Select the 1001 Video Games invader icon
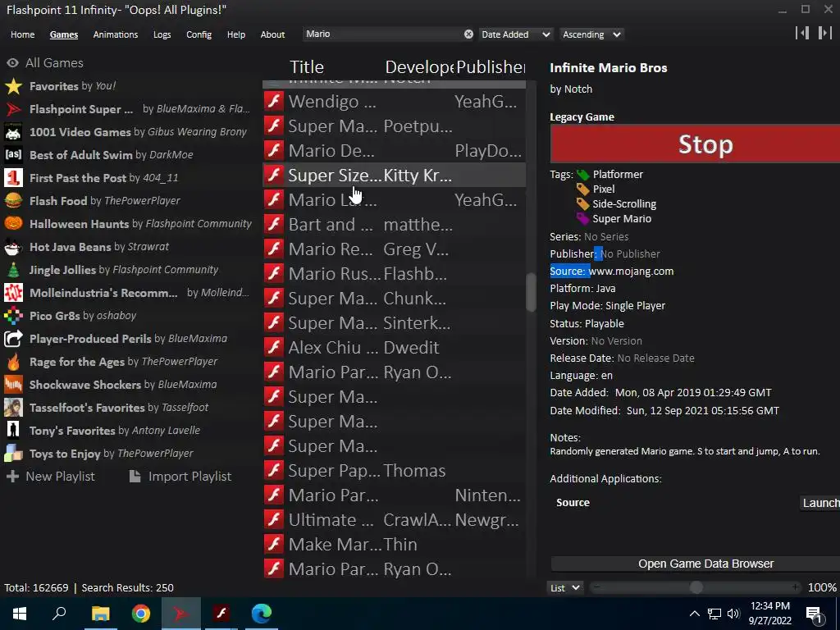Viewport: 840px width, 630px height. [x=13, y=132]
